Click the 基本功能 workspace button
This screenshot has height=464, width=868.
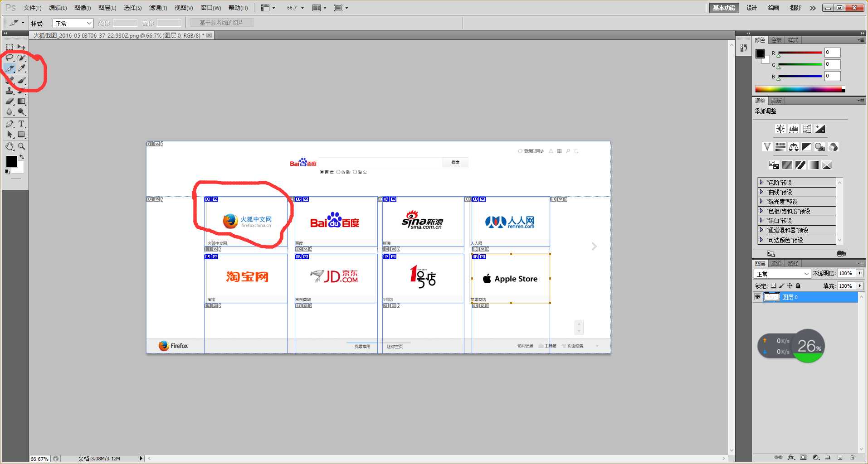(724, 8)
